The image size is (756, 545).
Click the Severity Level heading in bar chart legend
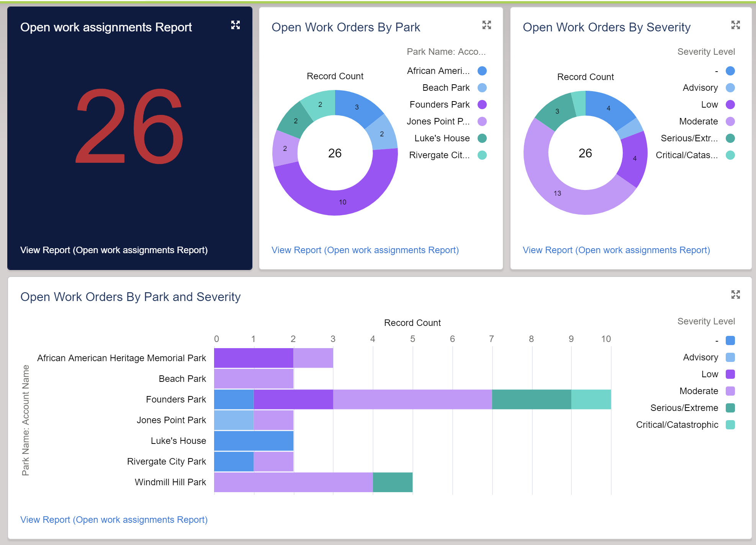coord(706,321)
